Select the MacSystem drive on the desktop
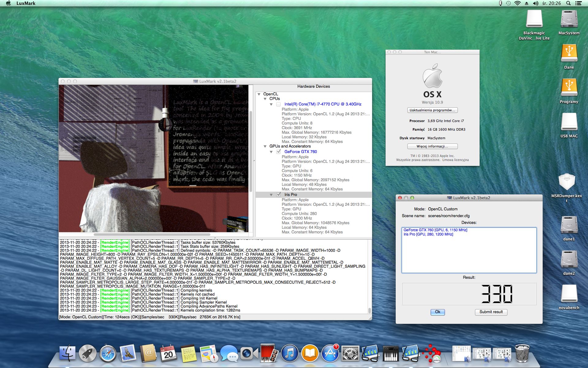Viewport: 588px width, 368px height. [x=569, y=22]
